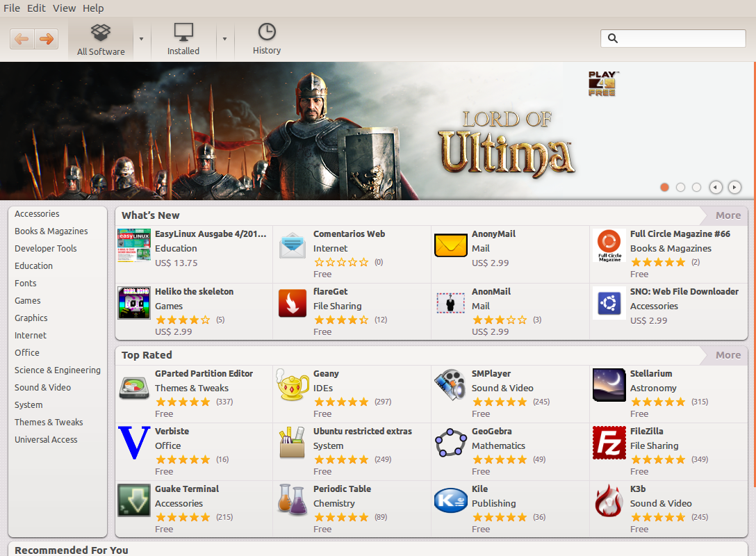
Task: Select Accessories category in sidebar
Action: coord(37,213)
